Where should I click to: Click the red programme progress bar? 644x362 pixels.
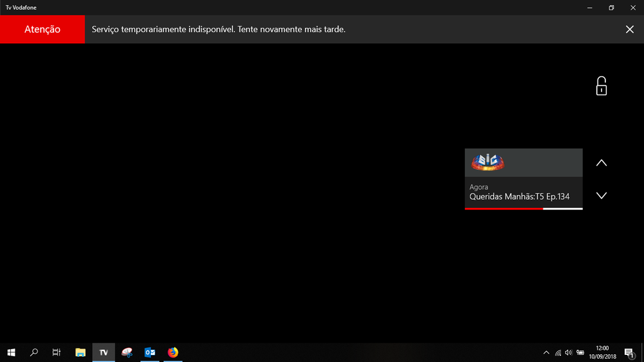(504, 209)
